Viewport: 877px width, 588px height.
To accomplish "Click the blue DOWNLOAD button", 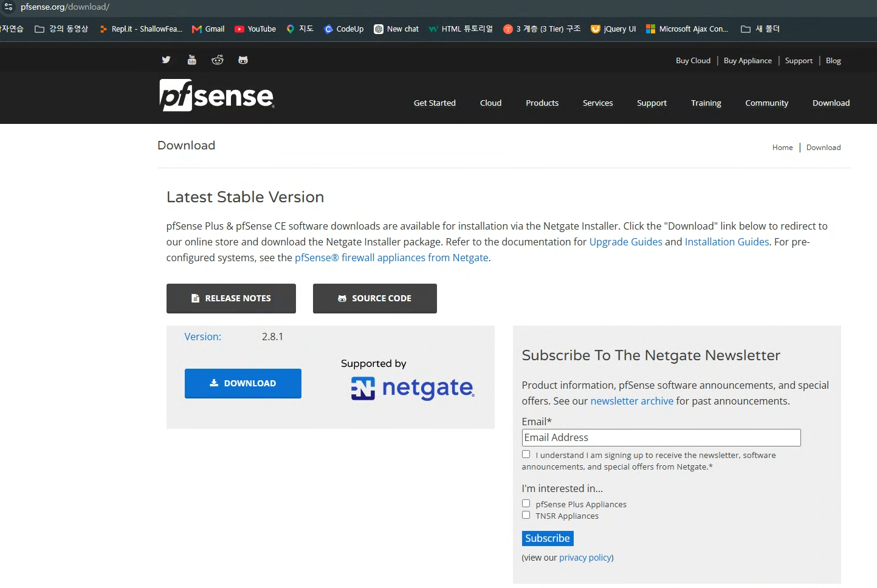I will (x=243, y=383).
